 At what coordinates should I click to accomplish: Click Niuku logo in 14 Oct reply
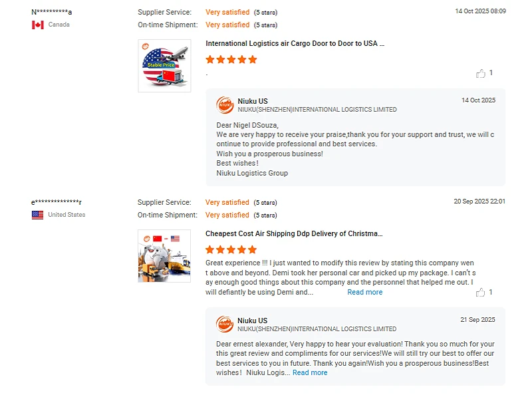click(225, 105)
